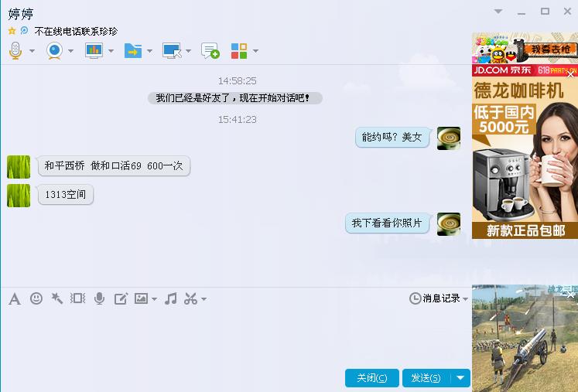
Task: Open the emoji face picker
Action: point(36,298)
